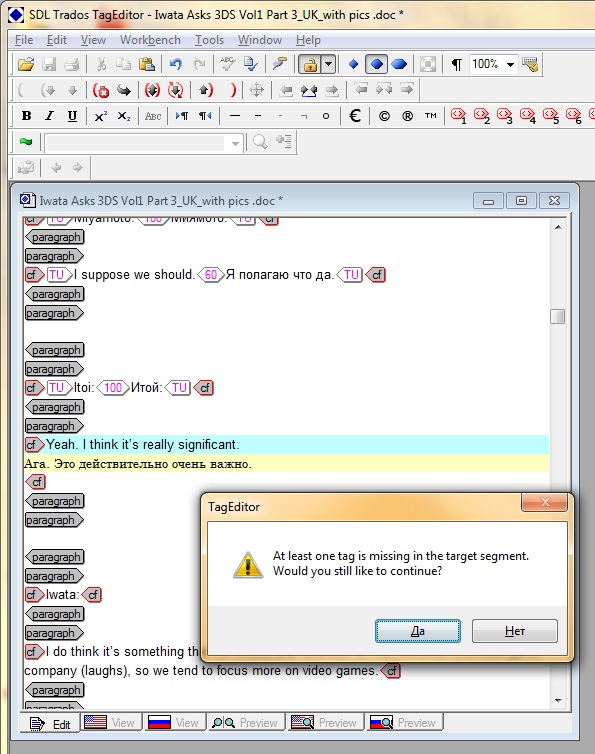This screenshot has width=595, height=754.
Task: Click the 'Iwata:' text
Action: point(63,595)
